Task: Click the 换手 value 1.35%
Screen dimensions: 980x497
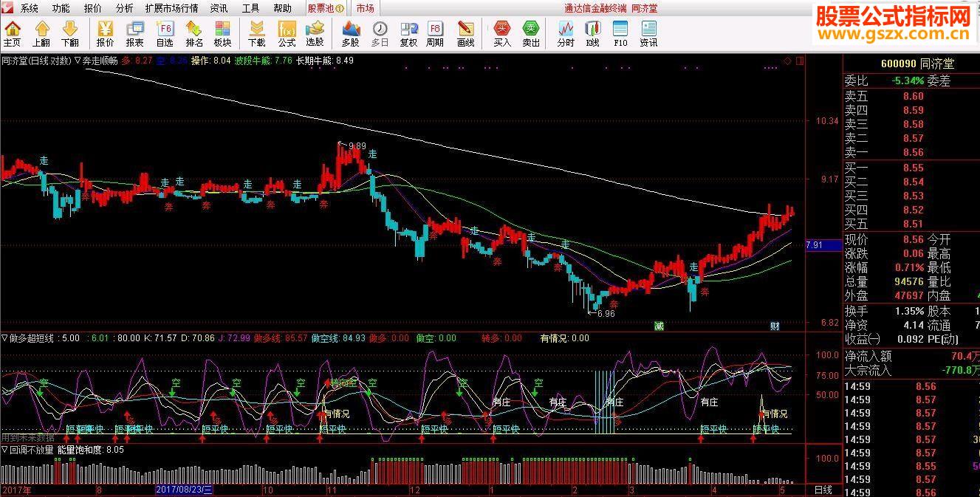Action: pyautogui.click(x=908, y=311)
